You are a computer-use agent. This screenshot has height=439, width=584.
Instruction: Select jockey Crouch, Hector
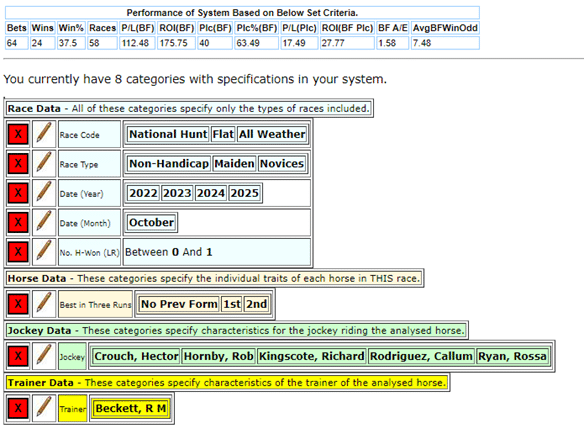(x=136, y=356)
